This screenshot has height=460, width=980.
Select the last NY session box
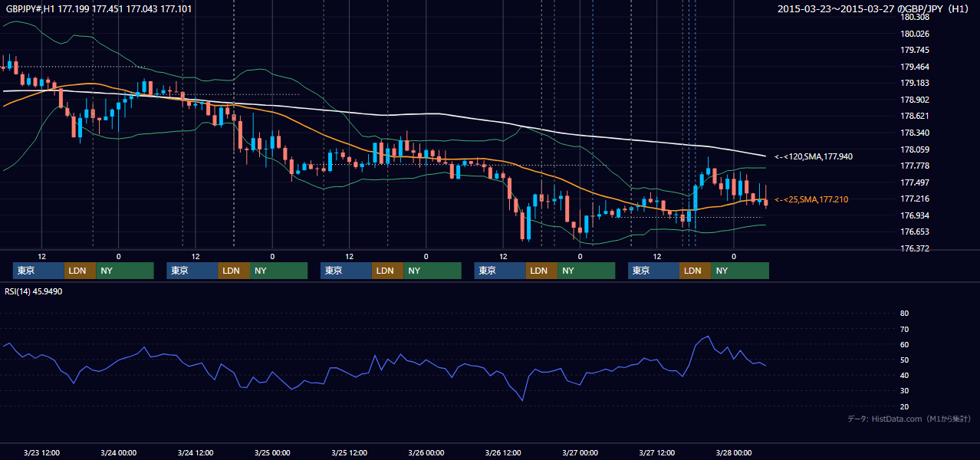coord(740,271)
